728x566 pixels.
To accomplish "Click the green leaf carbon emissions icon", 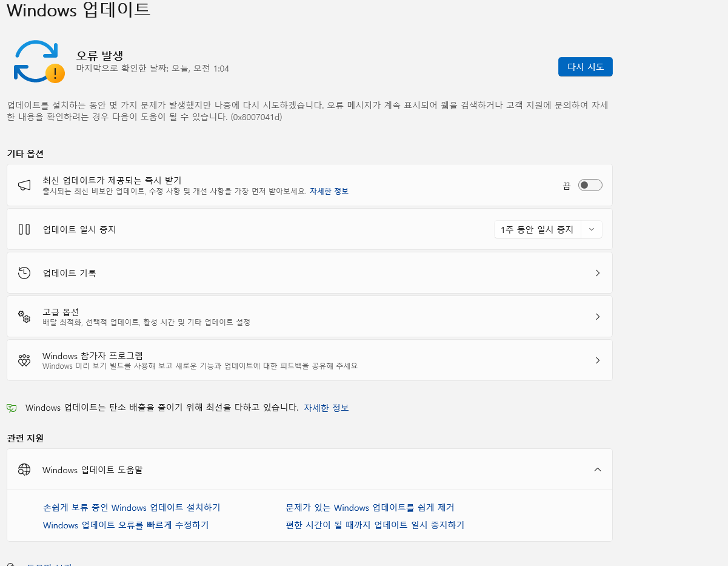I will click(12, 408).
